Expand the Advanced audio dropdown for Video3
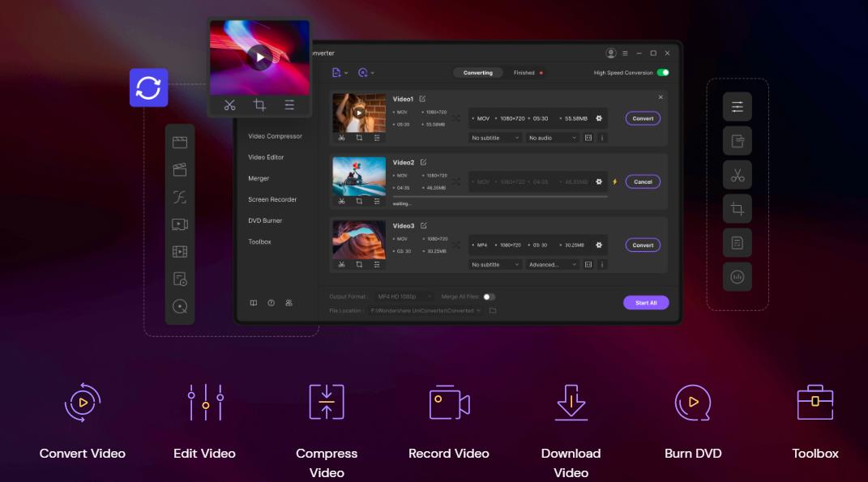Viewport: 868px width, 482px height. click(x=553, y=264)
